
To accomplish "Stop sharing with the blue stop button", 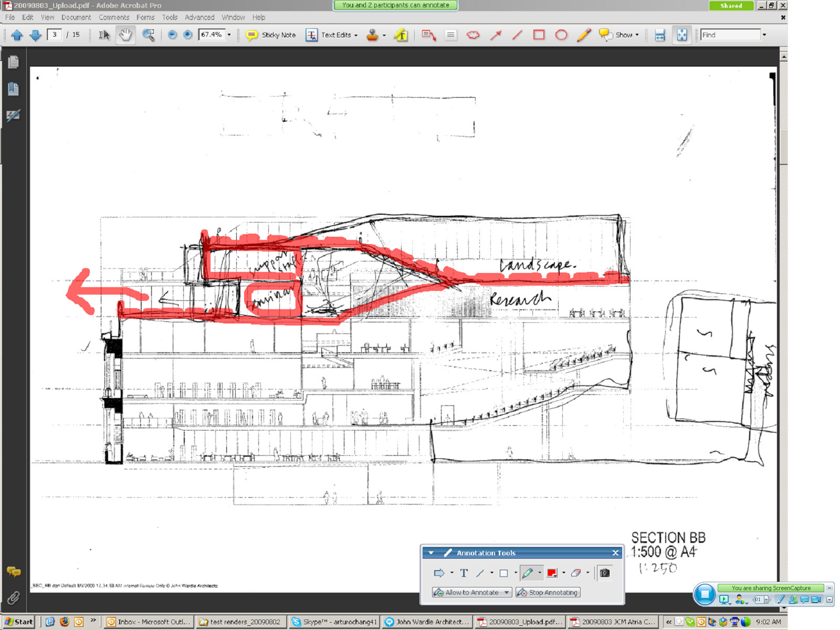I will pyautogui.click(x=705, y=594).
